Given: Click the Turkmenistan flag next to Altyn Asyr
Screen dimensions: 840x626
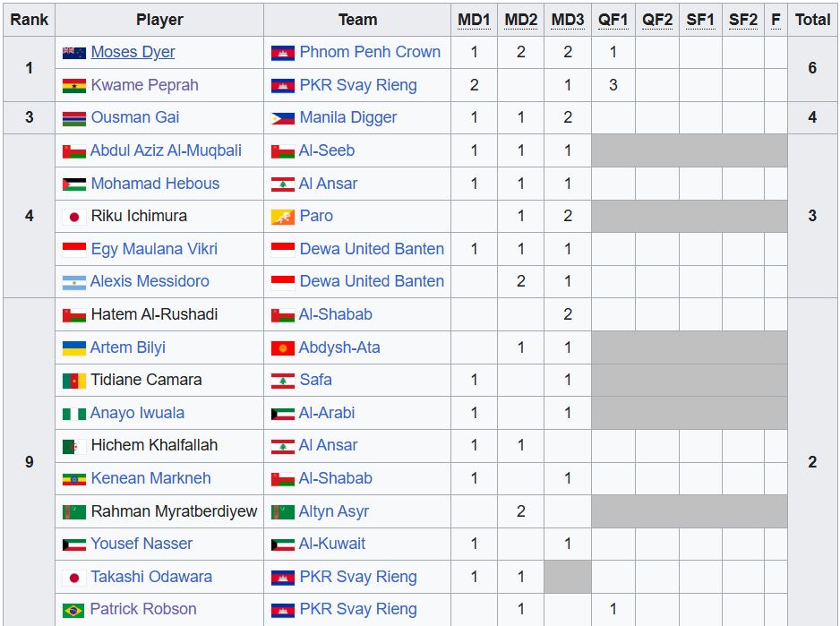Looking at the screenshot, I should point(282,511).
